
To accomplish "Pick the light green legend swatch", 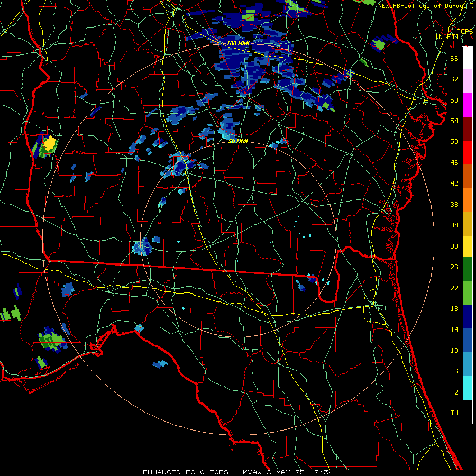I will point(467,293).
